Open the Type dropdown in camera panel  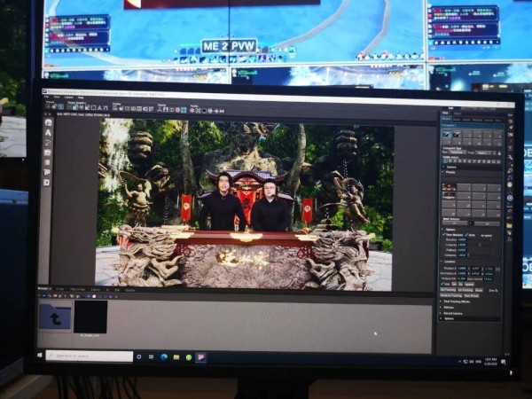(457, 153)
